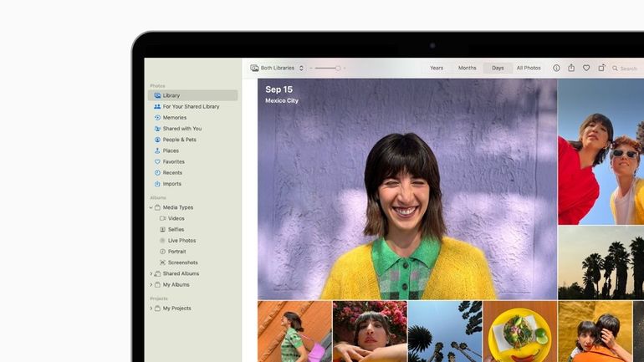Switch to the All Photos view
This screenshot has width=644, height=362.
[x=529, y=68]
